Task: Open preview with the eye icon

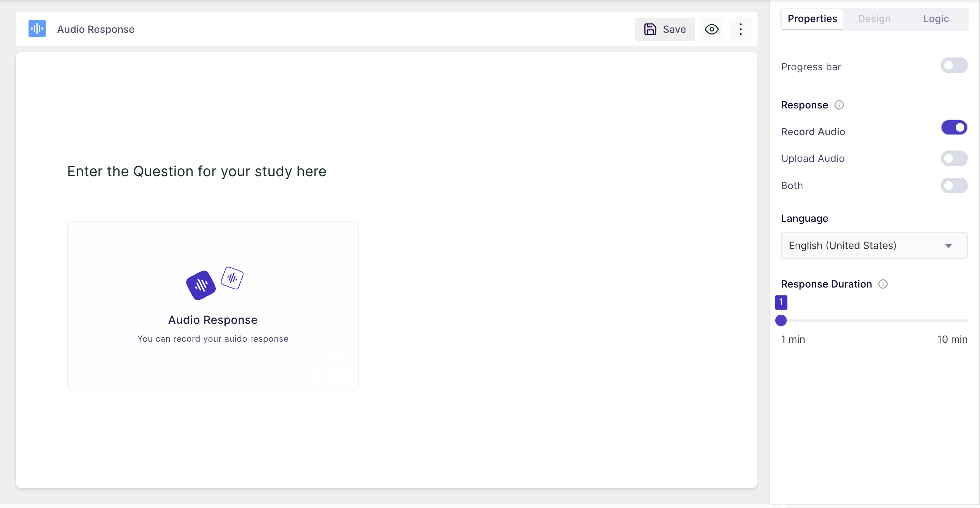Action: [711, 29]
